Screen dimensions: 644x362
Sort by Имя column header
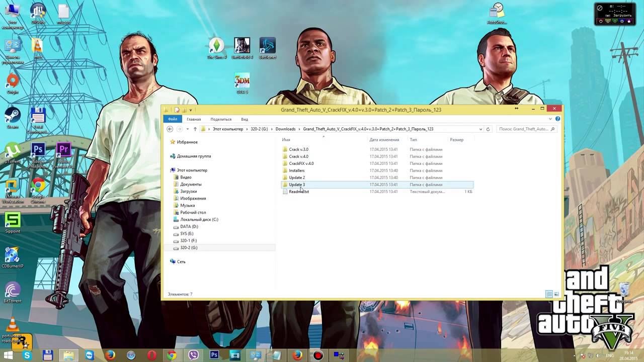(x=323, y=140)
